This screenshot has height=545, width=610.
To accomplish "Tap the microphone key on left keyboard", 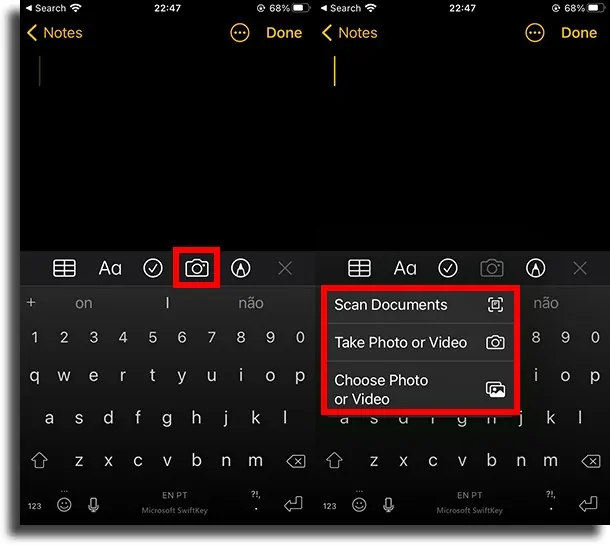I will (93, 505).
